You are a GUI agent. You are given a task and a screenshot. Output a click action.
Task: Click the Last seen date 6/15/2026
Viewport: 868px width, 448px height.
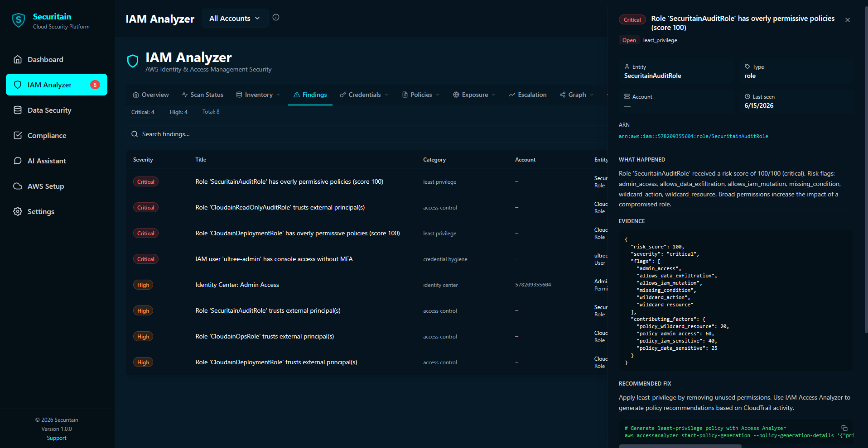point(759,105)
